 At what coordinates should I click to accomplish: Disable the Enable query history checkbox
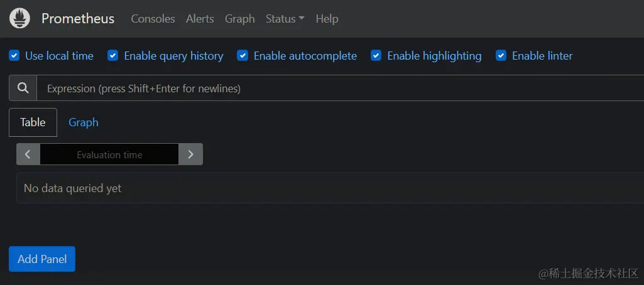coord(113,55)
